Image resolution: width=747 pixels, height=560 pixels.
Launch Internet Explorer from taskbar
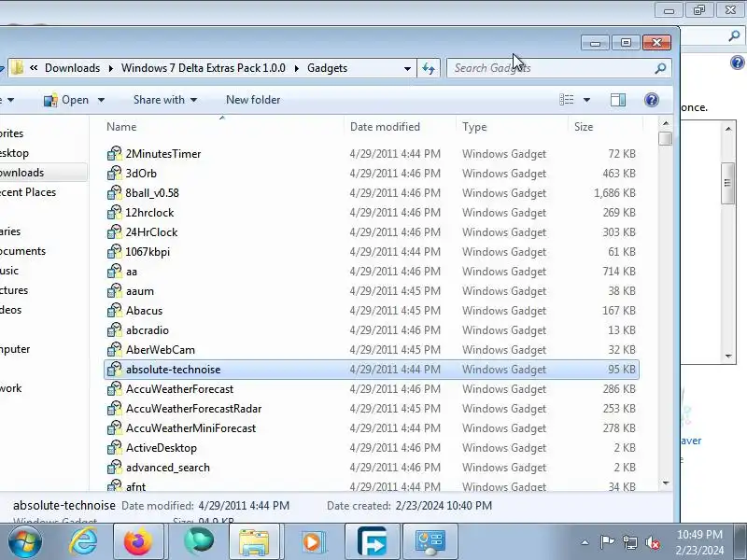[83, 541]
